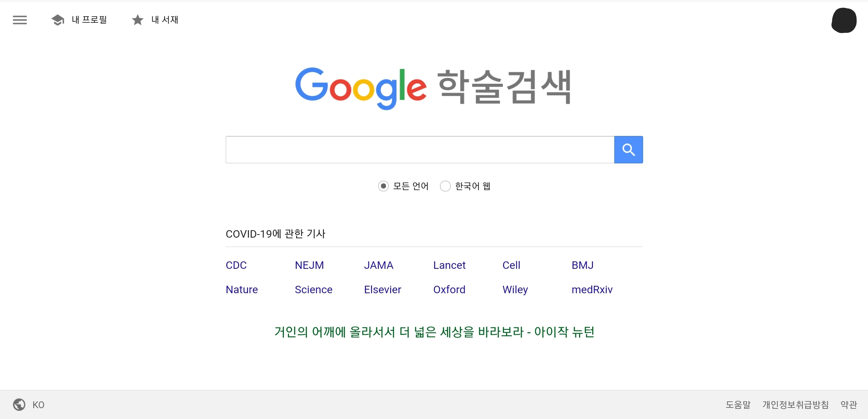Click the Isaac Newton quote text
This screenshot has width=868, height=419.
click(434, 332)
